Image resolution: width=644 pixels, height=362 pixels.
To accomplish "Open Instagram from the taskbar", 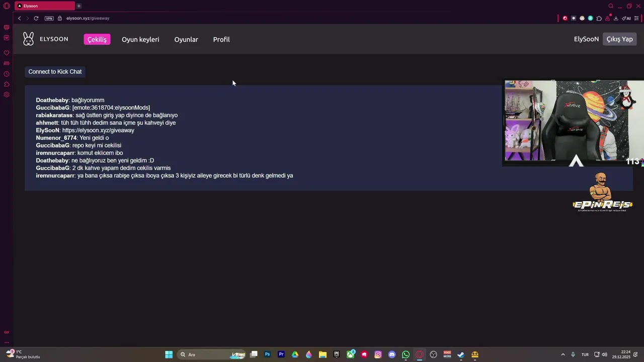I will pos(378,354).
